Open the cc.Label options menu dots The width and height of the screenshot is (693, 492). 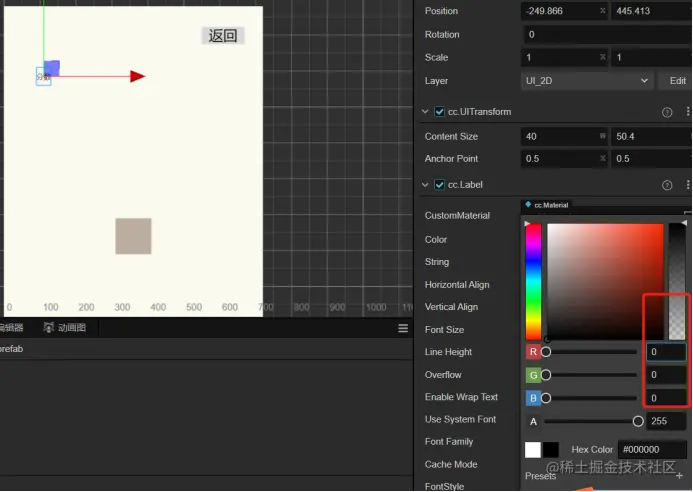coord(688,185)
